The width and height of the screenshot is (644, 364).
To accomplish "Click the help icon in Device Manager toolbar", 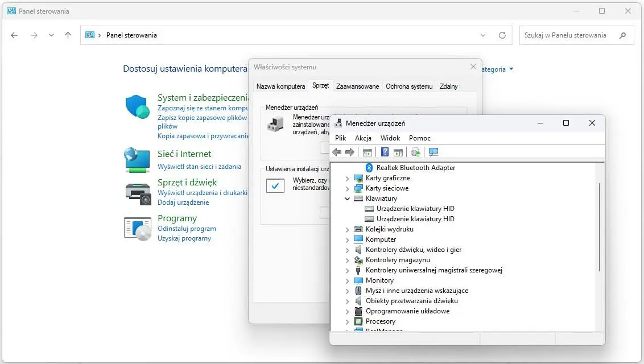I will pos(385,152).
